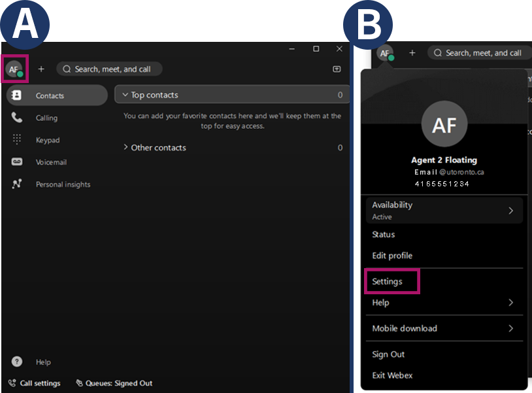Open Settings from profile menu

tap(387, 281)
